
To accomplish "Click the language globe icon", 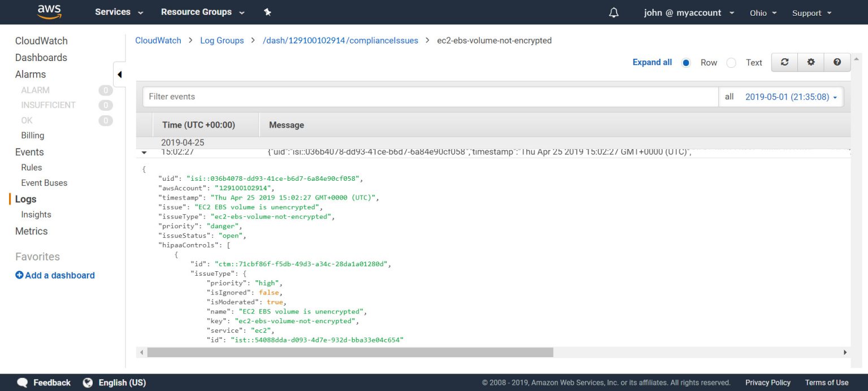I will pyautogui.click(x=88, y=383).
